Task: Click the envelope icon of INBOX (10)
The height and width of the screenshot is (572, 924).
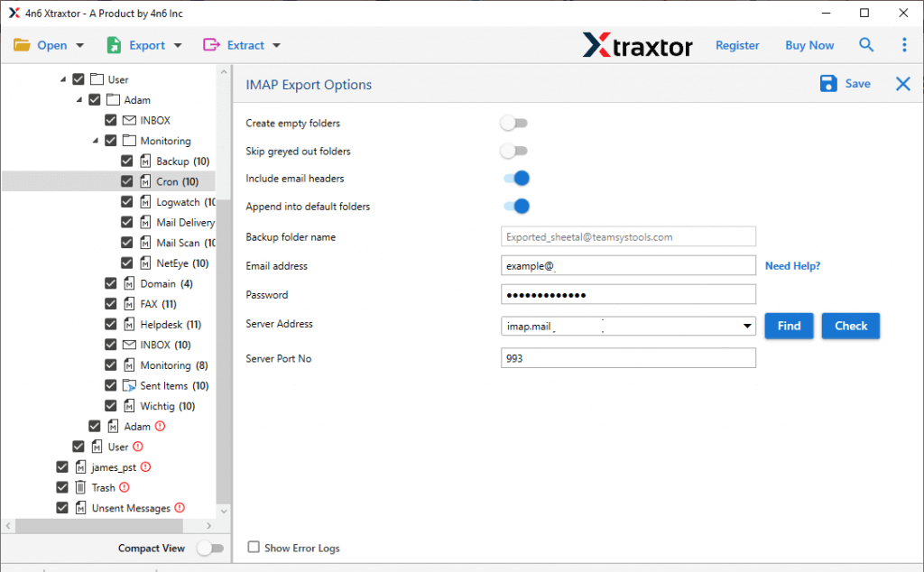Action: tap(129, 345)
